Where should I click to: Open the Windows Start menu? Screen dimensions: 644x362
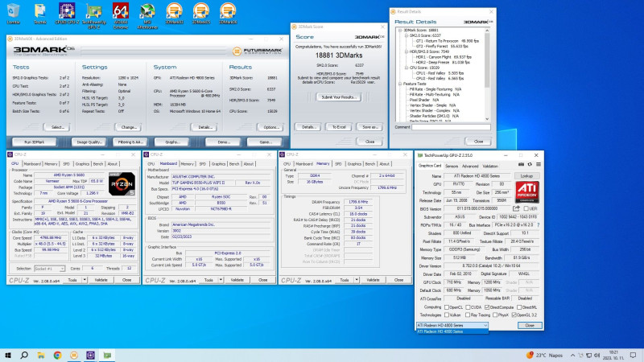8,355
